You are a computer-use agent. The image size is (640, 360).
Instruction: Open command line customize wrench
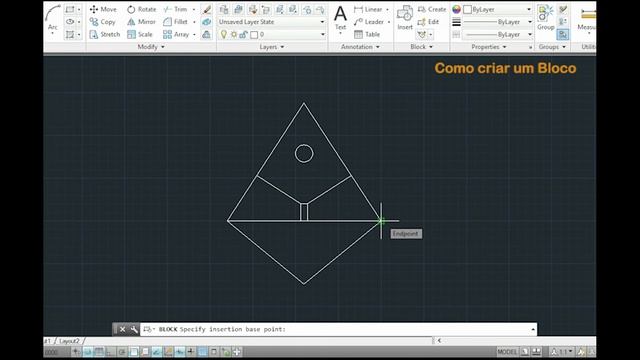pos(133,329)
